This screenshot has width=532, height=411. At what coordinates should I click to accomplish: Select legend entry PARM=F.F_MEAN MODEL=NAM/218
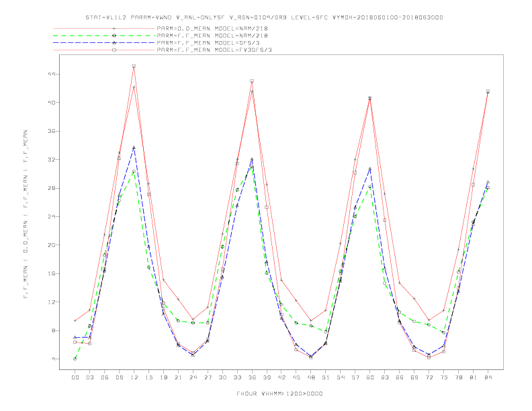[x=212, y=36]
